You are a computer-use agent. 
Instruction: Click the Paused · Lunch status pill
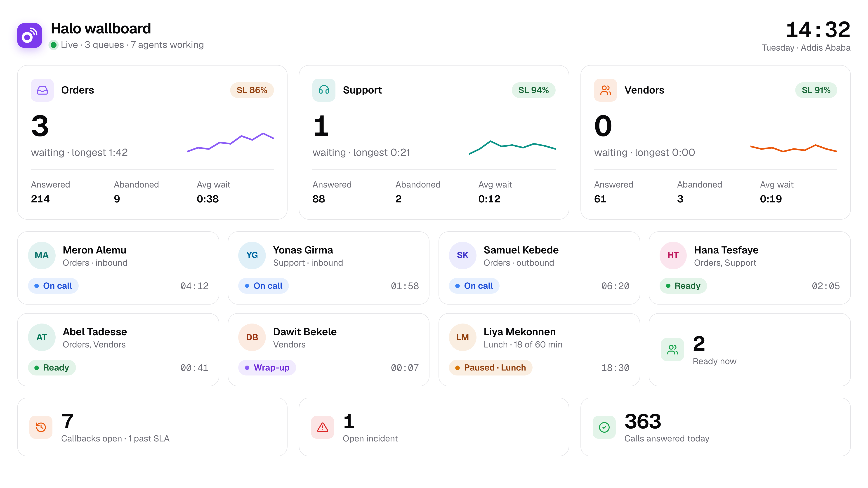pyautogui.click(x=491, y=367)
